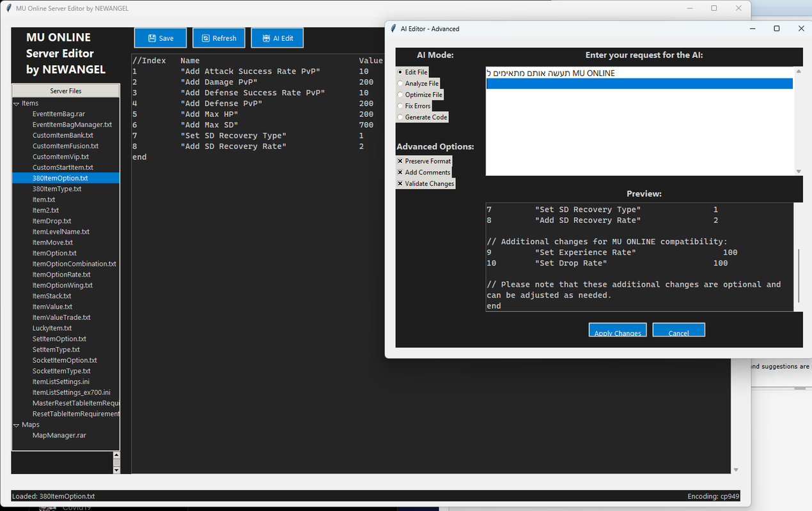Select SocketItemType.txt file
This screenshot has height=511, width=812.
pos(61,371)
